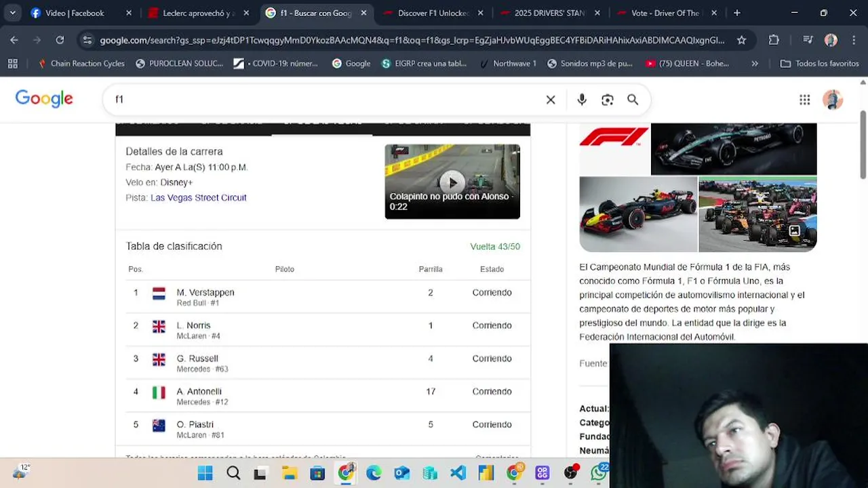The width and height of the screenshot is (868, 488).
Task: Search by image using Google Lens
Action: (x=608, y=100)
